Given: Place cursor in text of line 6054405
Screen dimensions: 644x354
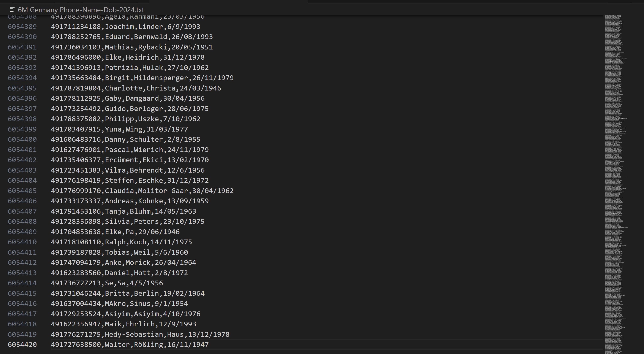Looking at the screenshot, I should click(142, 191).
